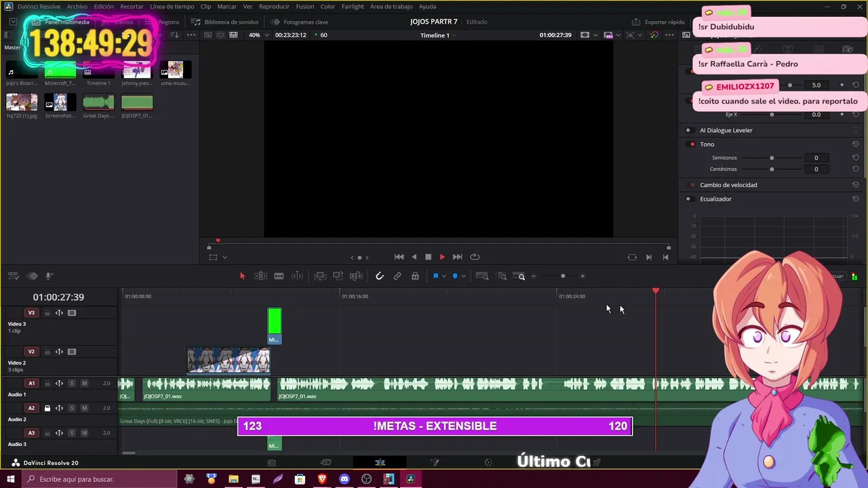Zoom out timeline with minus button
The image size is (868, 488).
(534, 276)
